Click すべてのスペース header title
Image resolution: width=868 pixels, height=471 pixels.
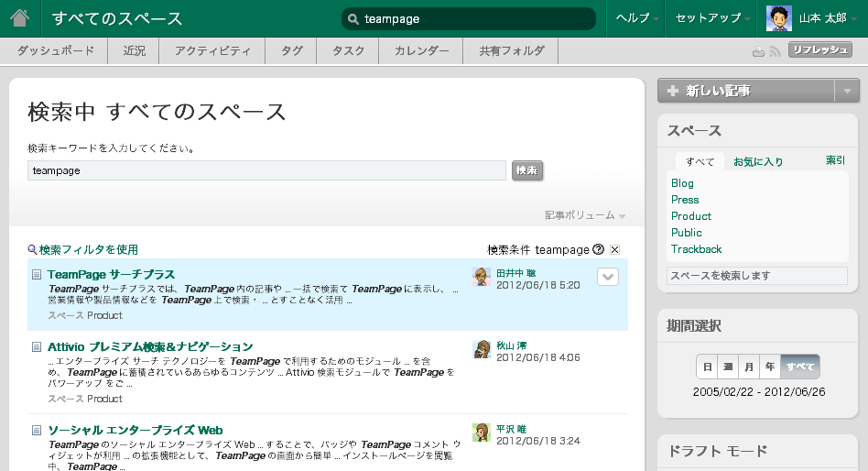(x=117, y=19)
